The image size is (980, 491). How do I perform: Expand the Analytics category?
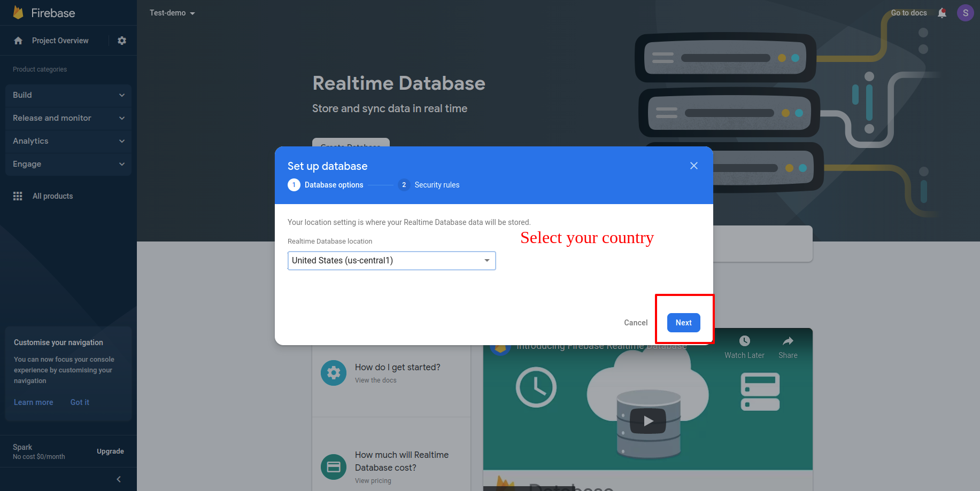(x=68, y=141)
